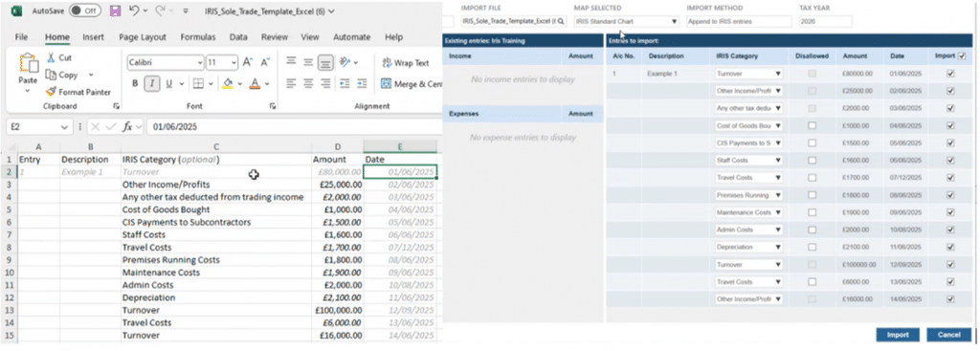Click Decrease Font Size icon
Viewport: 980px width, 351px height.
pyautogui.click(x=265, y=62)
